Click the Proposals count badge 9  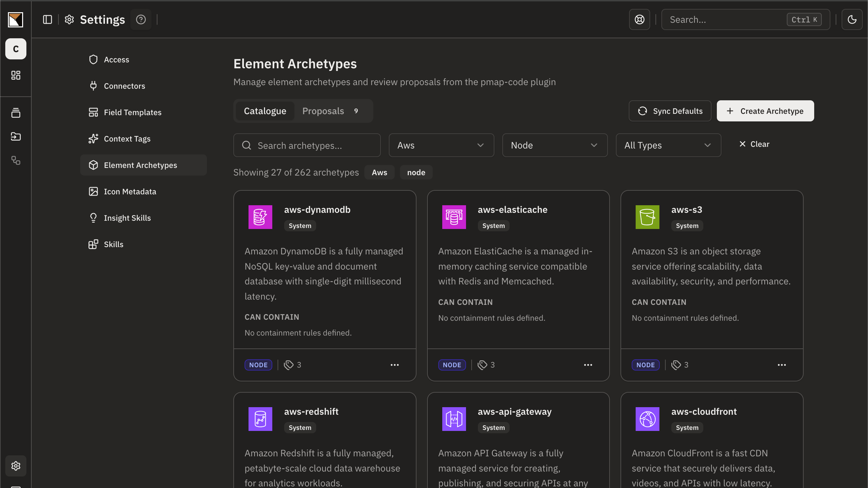coord(356,111)
